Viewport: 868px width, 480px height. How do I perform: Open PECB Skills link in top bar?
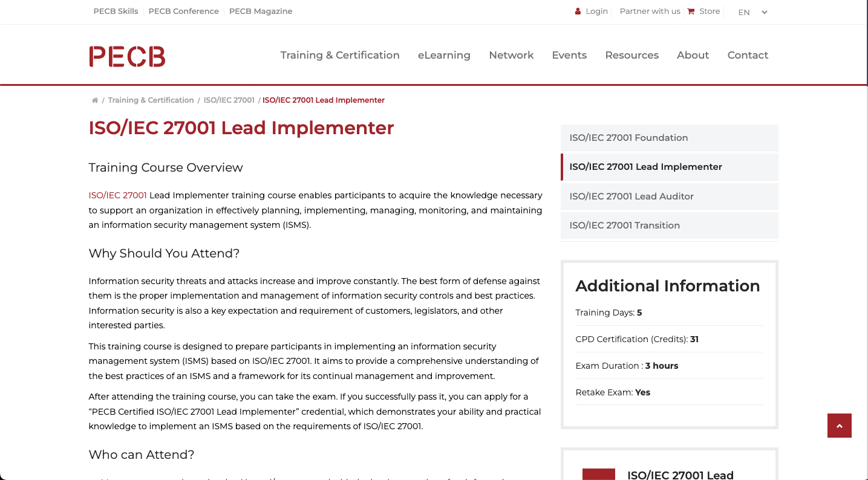pyautogui.click(x=116, y=11)
